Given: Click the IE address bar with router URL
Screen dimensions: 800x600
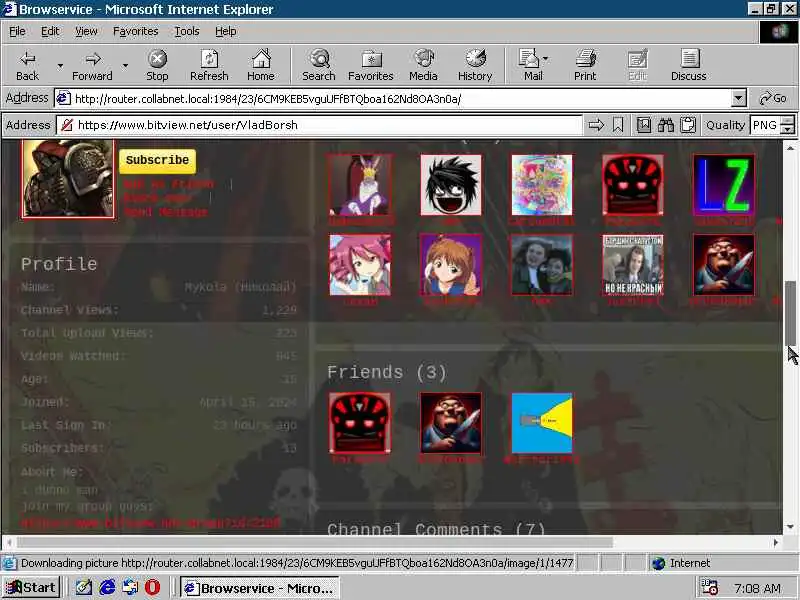Looking at the screenshot, I should (393, 98).
